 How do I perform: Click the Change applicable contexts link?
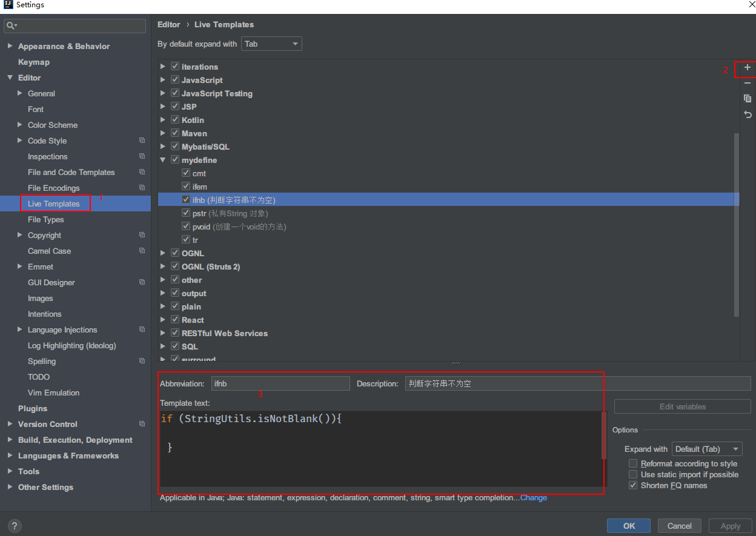tap(534, 498)
